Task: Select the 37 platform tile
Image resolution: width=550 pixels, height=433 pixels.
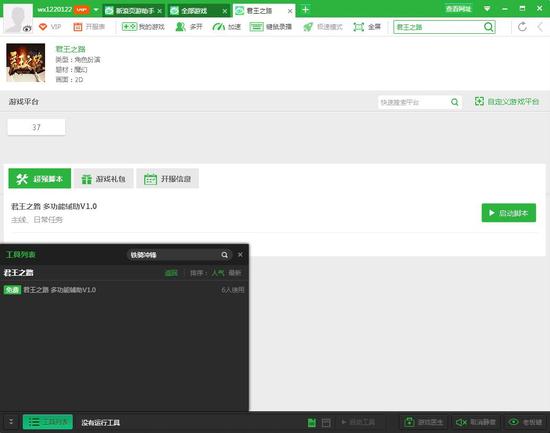Action: click(x=36, y=127)
